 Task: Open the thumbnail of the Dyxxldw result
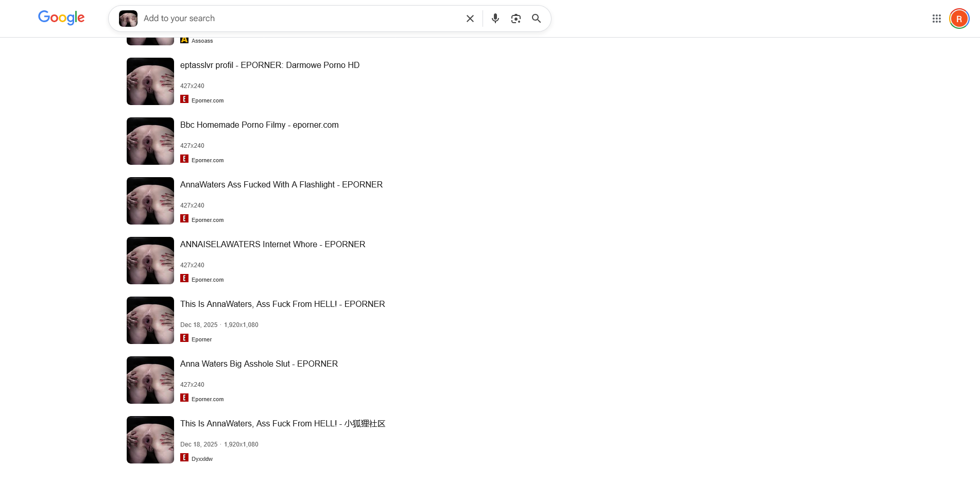pos(150,440)
